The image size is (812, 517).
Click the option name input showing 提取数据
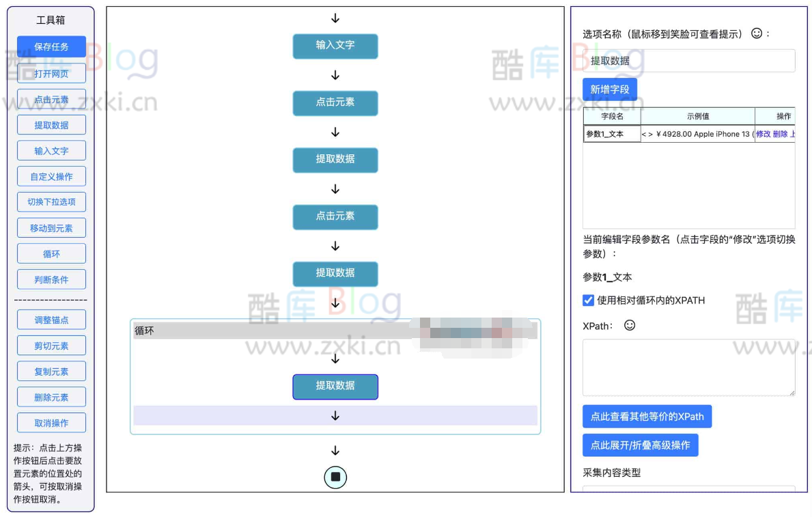(x=688, y=60)
